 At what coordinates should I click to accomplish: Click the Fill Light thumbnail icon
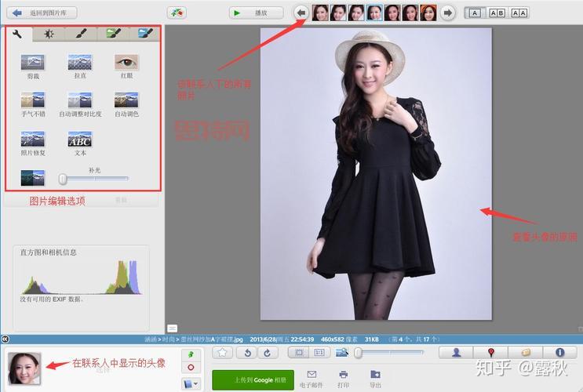point(33,178)
